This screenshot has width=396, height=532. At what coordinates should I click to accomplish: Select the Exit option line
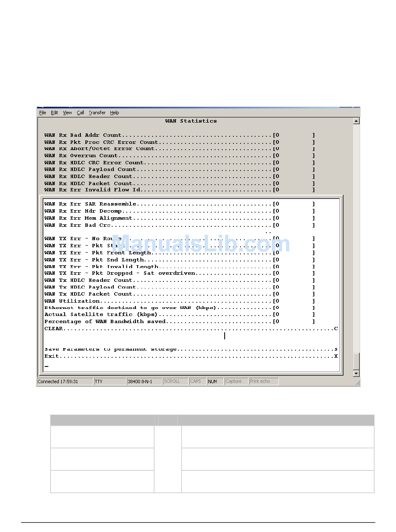[x=191, y=356]
